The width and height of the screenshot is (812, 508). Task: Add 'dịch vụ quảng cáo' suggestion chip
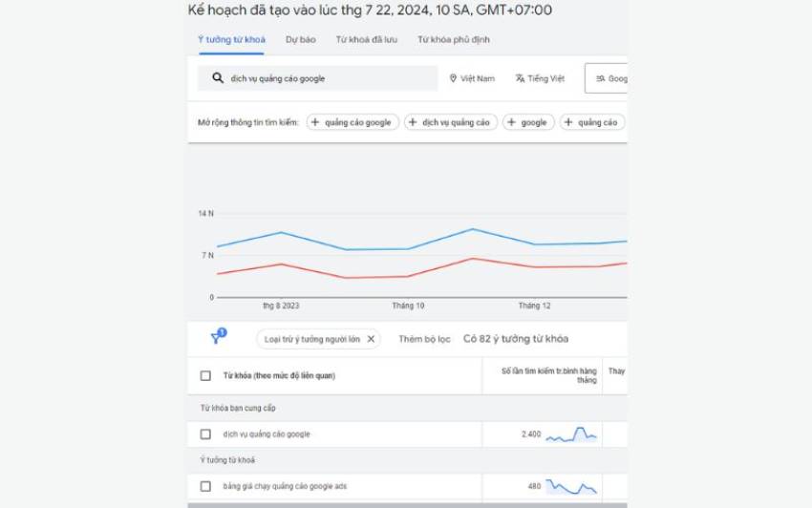[x=451, y=122]
